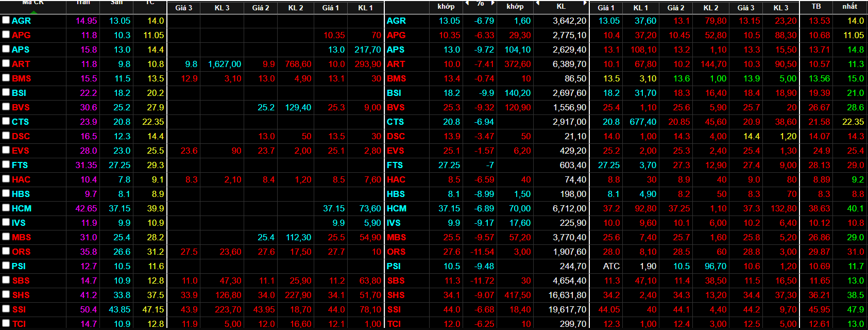Click the KL 1 header on the ask side
Viewport: 868px width, 330px height.
(641, 8)
